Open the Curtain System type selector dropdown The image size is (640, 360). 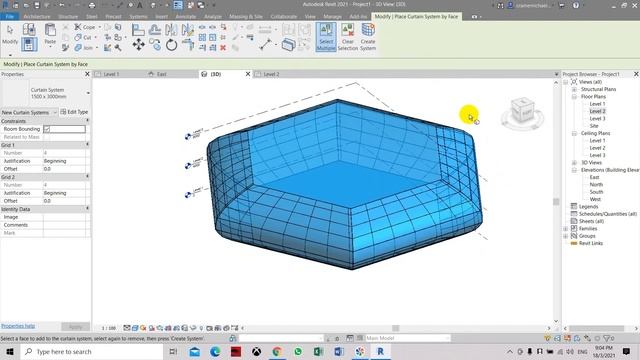tap(88, 93)
